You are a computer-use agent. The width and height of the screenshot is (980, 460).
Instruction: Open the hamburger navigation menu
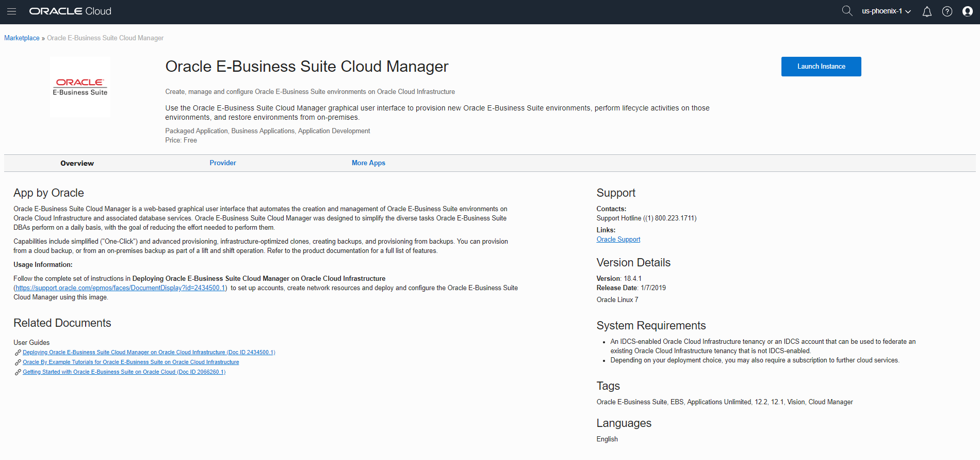(x=11, y=11)
